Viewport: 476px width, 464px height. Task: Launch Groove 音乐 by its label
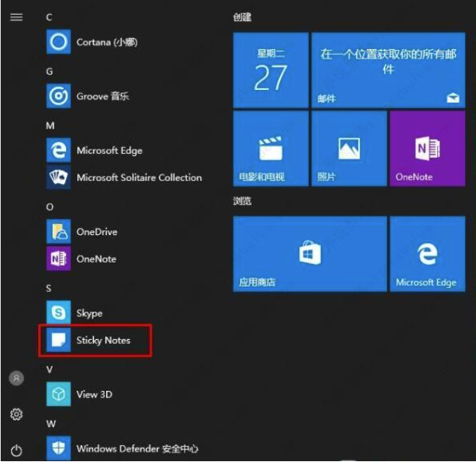[103, 96]
